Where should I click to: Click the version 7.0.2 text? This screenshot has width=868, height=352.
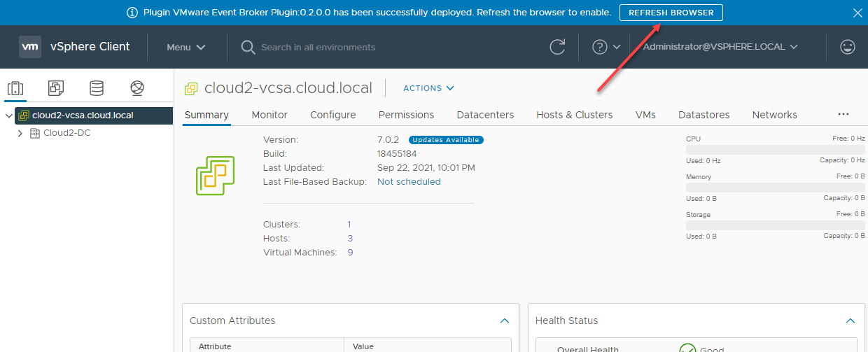[388, 140]
